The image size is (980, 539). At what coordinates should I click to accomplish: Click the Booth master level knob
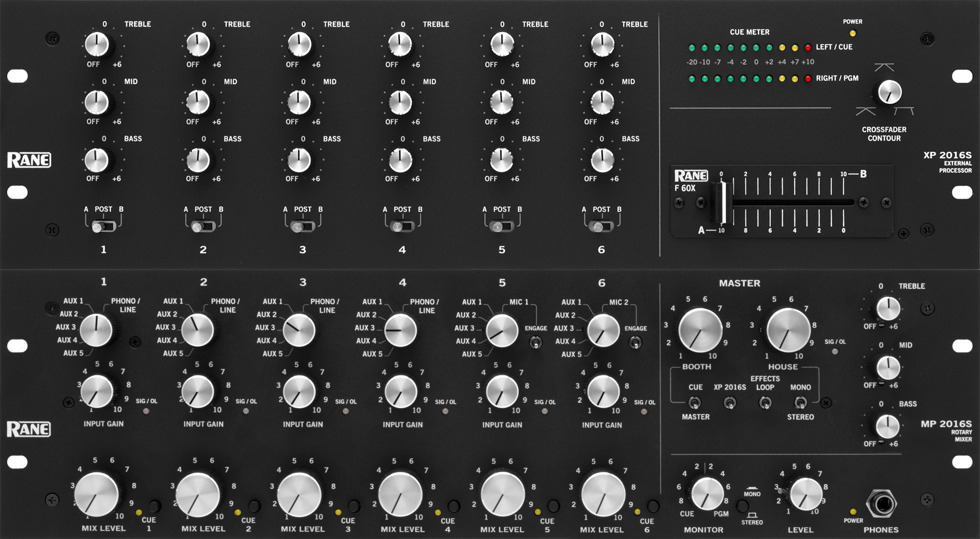[x=700, y=330]
